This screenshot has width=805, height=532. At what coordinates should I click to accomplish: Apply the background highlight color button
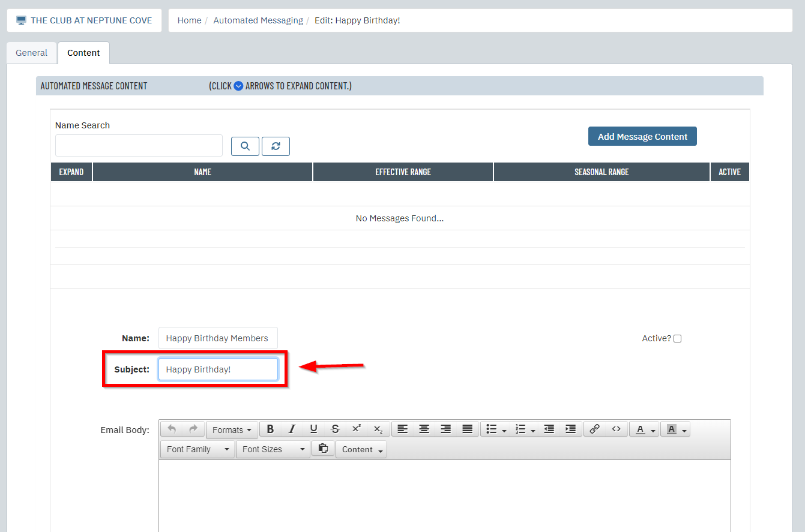point(671,429)
